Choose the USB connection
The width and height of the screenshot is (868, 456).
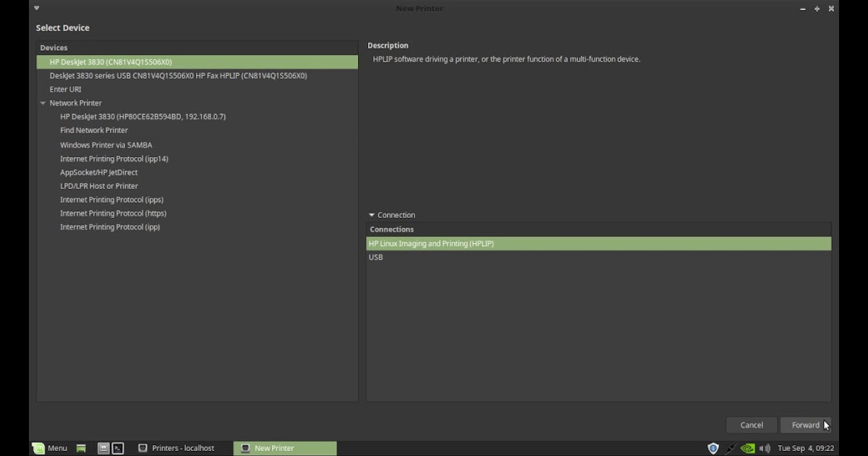[599, 258]
